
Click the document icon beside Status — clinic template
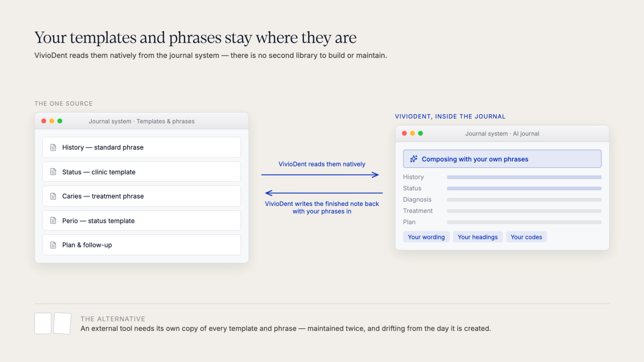click(53, 172)
